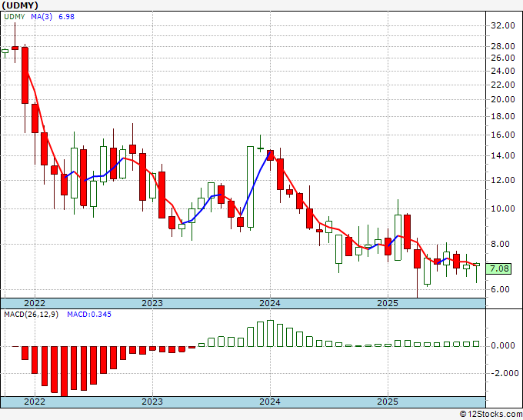Click the tall green candle before 2024
Viewport: 523px width, 420px height.
tap(250, 187)
